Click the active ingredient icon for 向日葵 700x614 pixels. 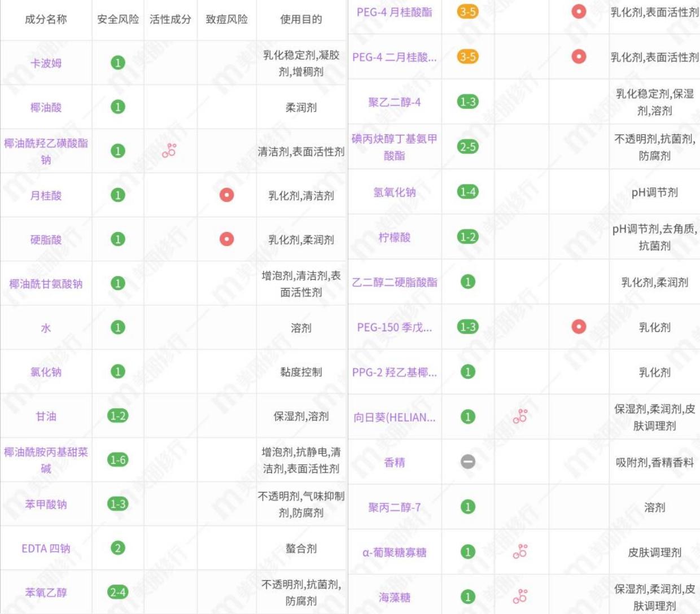tap(520, 416)
